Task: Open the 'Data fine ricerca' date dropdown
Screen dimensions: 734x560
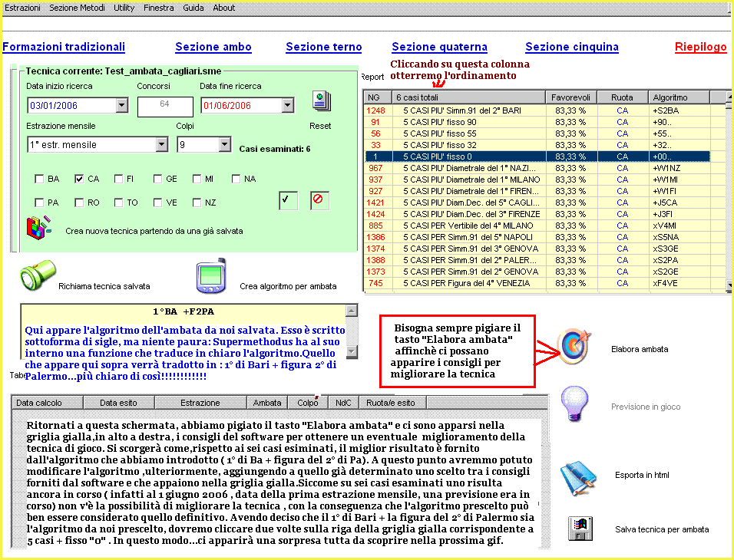Action: 288,105
